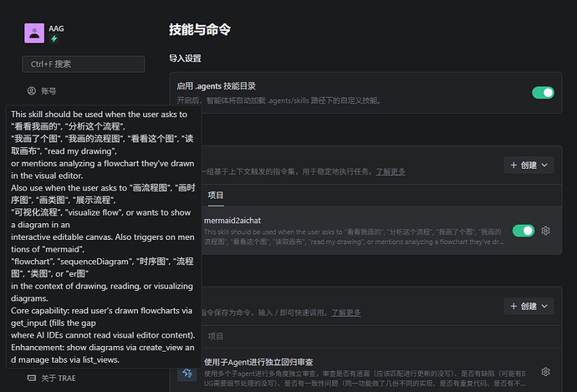Select the 项目 tab above mermaid2aichat
The height and width of the screenshot is (392, 577).
pos(216,196)
